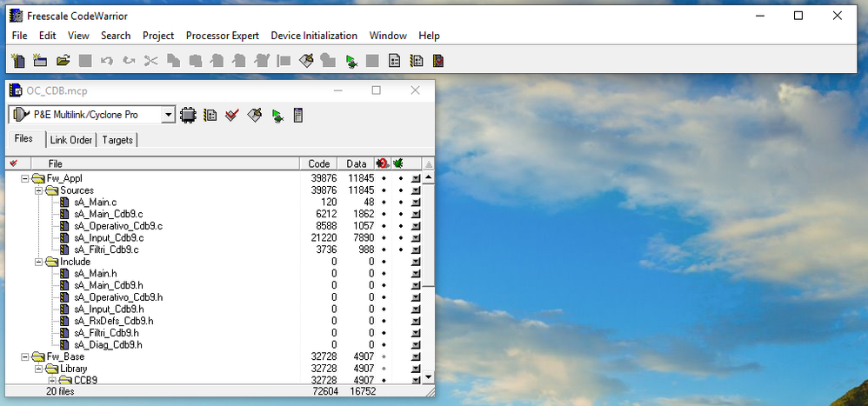Collapse the Sources folder
Image resolution: width=868 pixels, height=406 pixels.
coord(38,190)
